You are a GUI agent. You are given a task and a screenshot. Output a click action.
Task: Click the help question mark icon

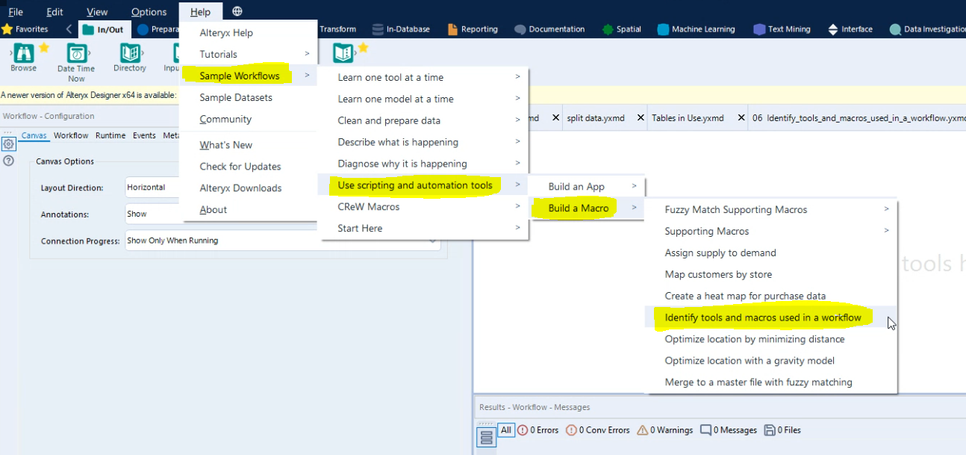click(9, 161)
